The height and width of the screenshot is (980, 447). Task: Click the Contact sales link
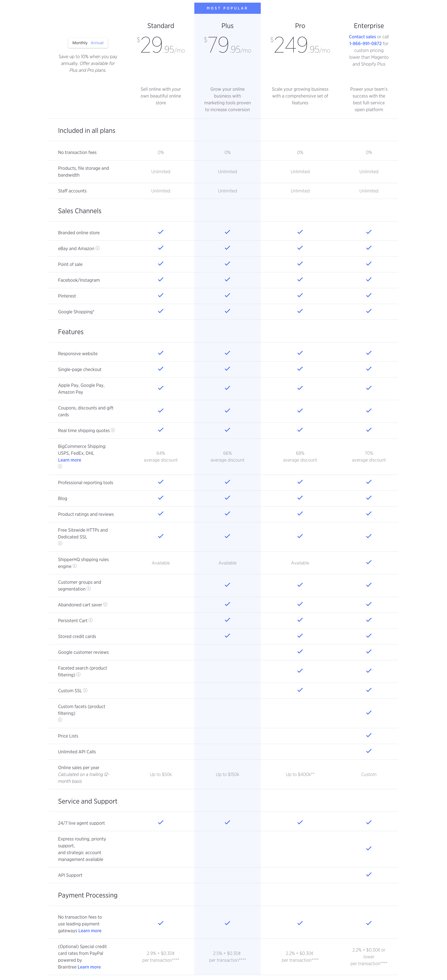tap(362, 37)
